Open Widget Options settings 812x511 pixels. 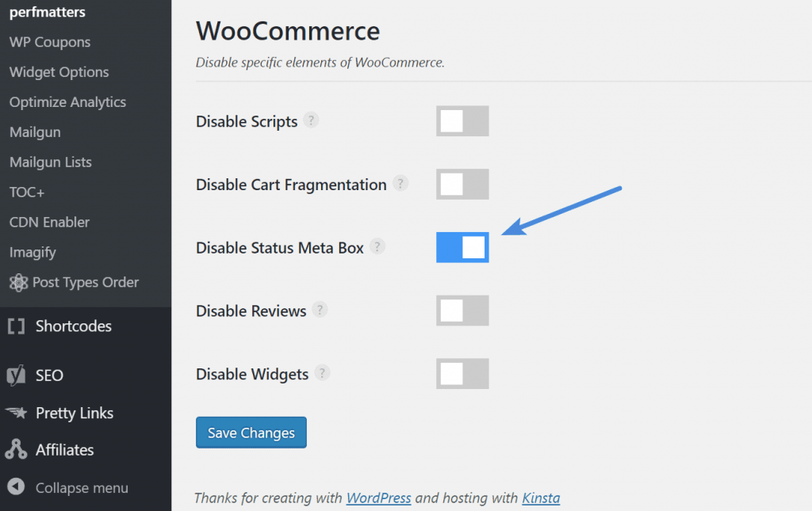pyautogui.click(x=58, y=72)
